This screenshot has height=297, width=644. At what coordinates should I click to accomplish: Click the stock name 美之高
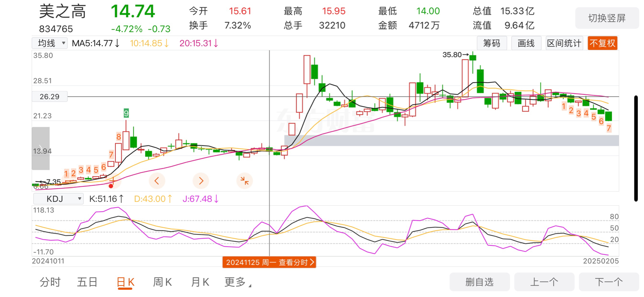pyautogui.click(x=62, y=12)
